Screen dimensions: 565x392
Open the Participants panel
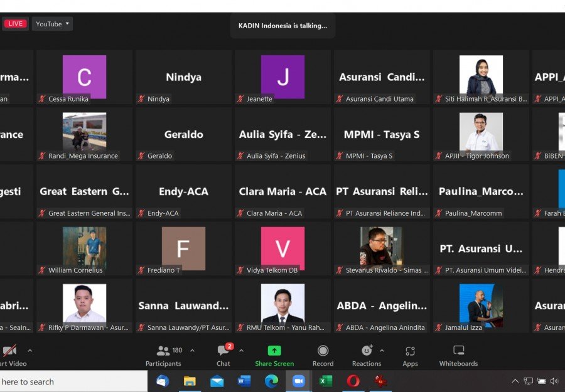pyautogui.click(x=164, y=356)
